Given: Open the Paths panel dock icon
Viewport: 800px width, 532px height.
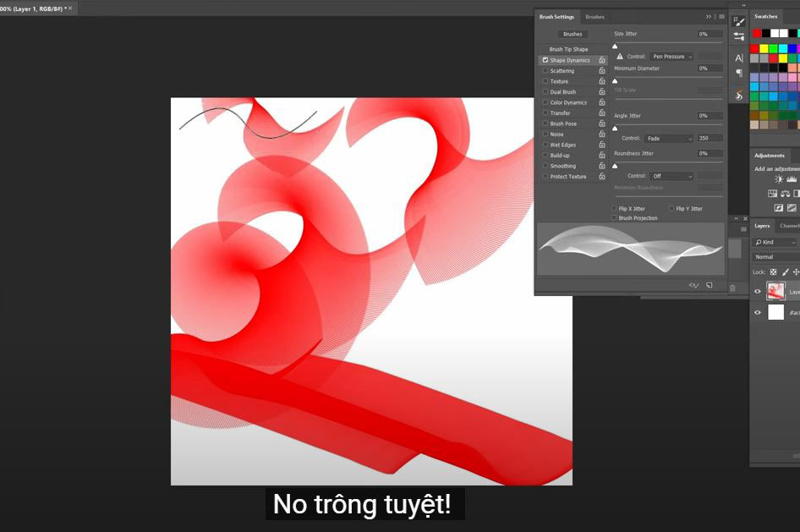Looking at the screenshot, I should (739, 95).
